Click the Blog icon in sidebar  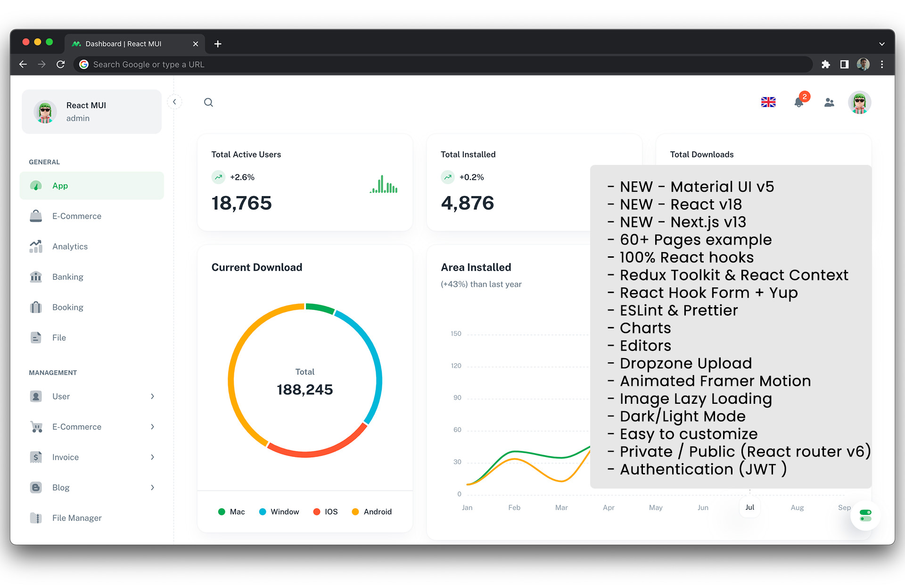36,487
